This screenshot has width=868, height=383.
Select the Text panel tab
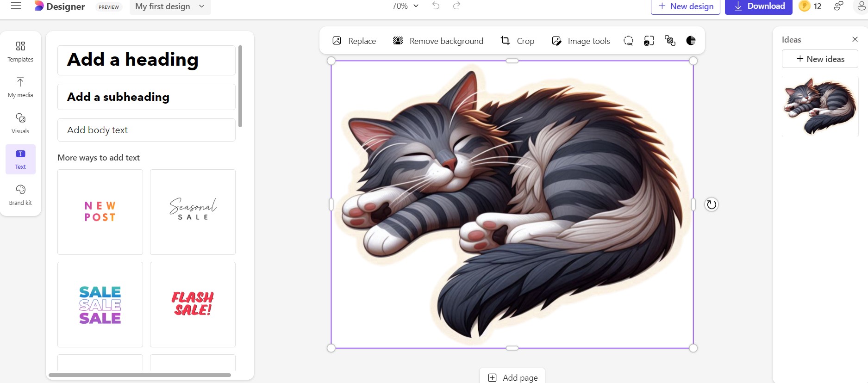pyautogui.click(x=20, y=160)
